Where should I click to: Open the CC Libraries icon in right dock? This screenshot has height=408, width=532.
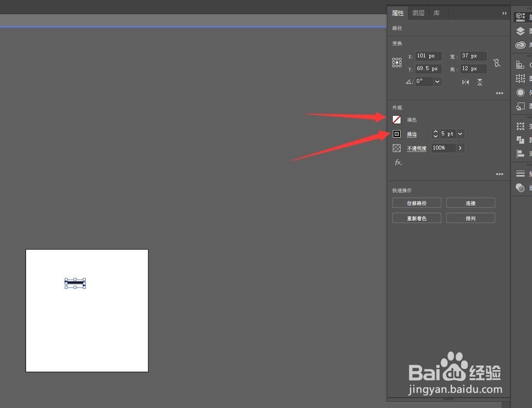pos(520,45)
